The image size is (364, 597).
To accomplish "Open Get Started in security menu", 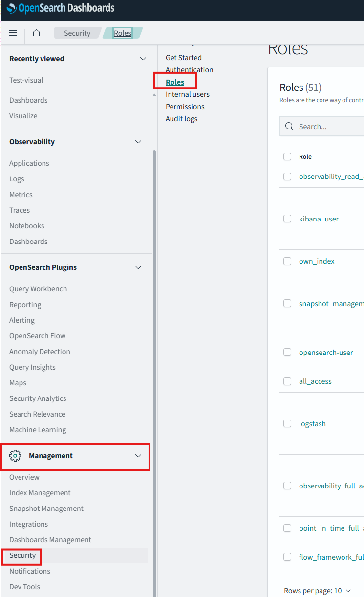I will 184,58.
